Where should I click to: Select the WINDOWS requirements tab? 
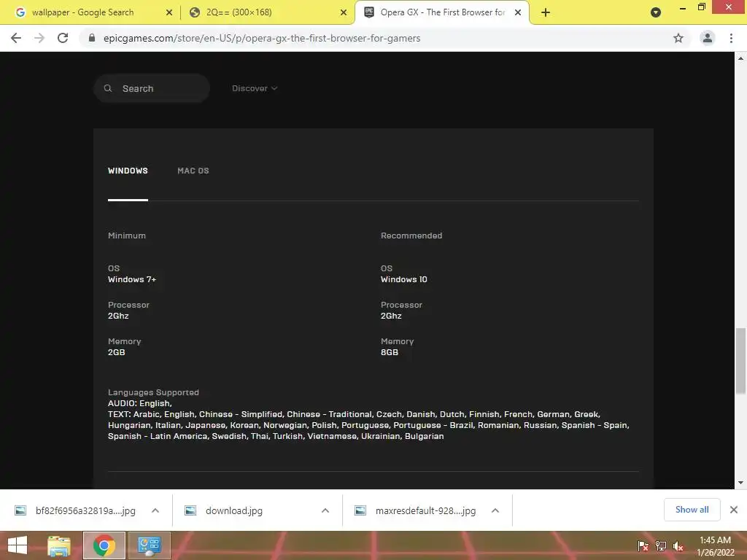point(128,171)
